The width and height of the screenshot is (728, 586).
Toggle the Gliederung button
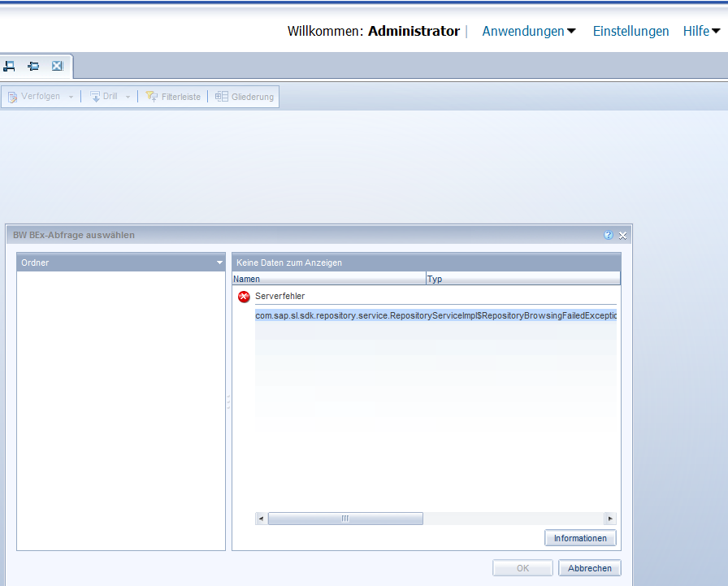[245, 97]
